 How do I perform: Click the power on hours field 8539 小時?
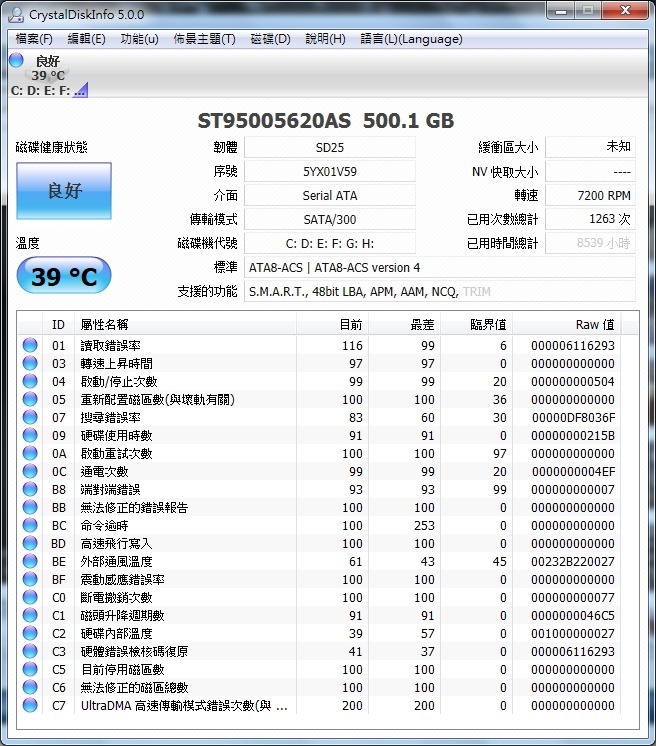click(590, 243)
